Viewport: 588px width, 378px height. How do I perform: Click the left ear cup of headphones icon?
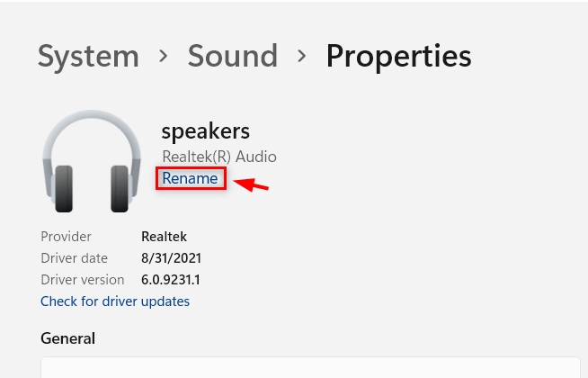click(64, 188)
